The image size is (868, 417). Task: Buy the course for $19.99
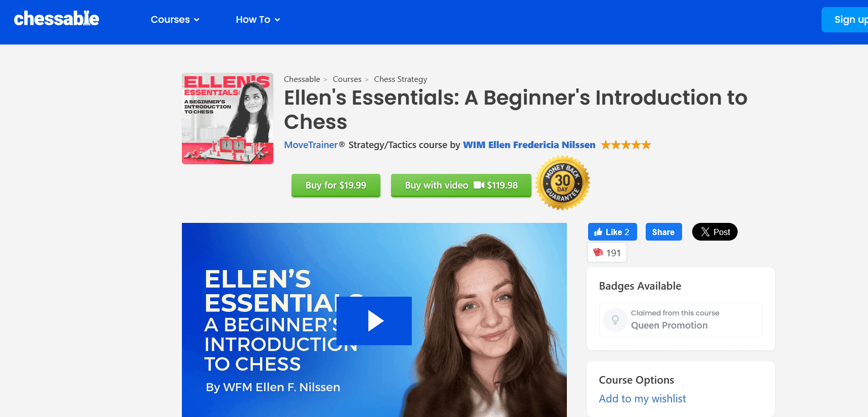coord(336,186)
